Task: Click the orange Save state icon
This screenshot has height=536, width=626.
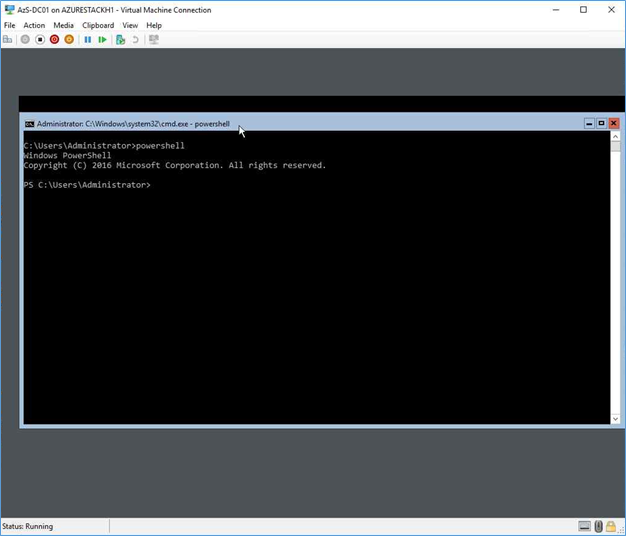Action: point(69,40)
